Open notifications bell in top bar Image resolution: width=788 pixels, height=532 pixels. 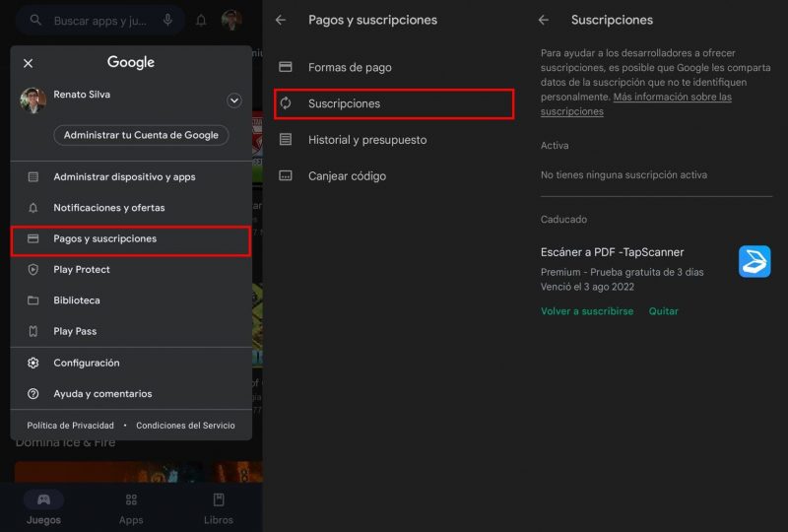[201, 21]
